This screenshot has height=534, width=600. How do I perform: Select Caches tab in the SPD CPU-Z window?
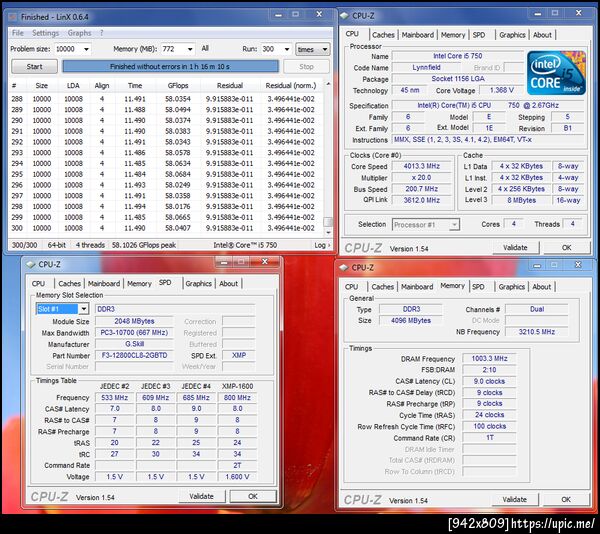(69, 283)
